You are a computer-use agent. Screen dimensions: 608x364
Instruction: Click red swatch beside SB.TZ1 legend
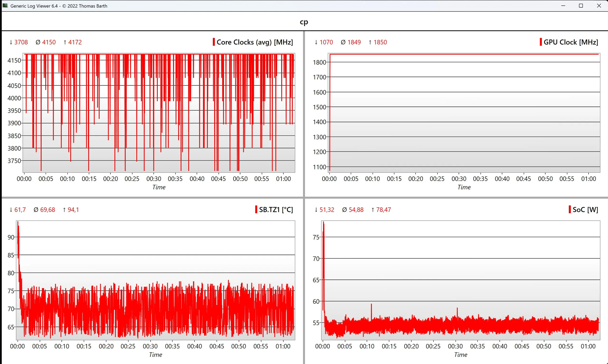pos(256,210)
